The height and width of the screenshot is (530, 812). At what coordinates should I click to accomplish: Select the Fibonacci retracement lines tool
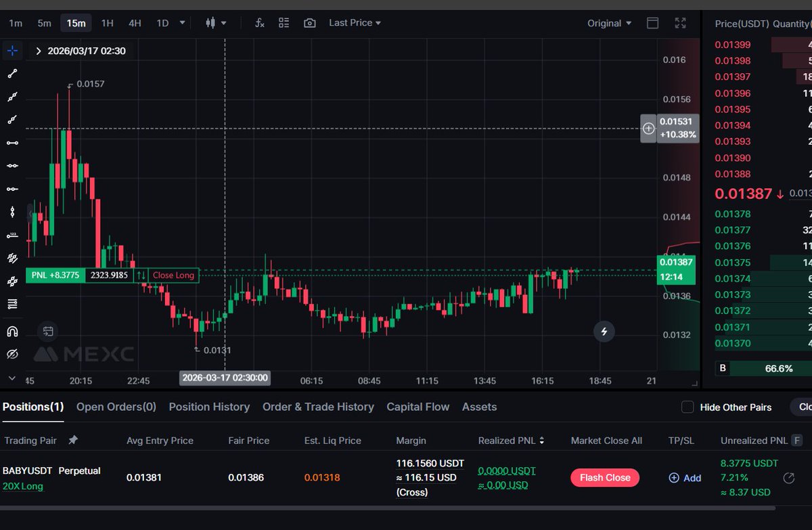pos(12,304)
